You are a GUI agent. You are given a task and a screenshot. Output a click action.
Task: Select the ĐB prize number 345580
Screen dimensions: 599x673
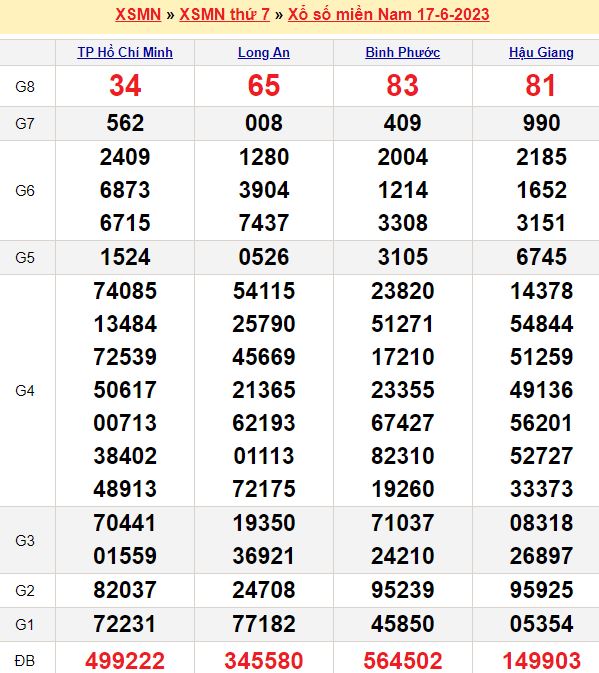[x=263, y=660]
